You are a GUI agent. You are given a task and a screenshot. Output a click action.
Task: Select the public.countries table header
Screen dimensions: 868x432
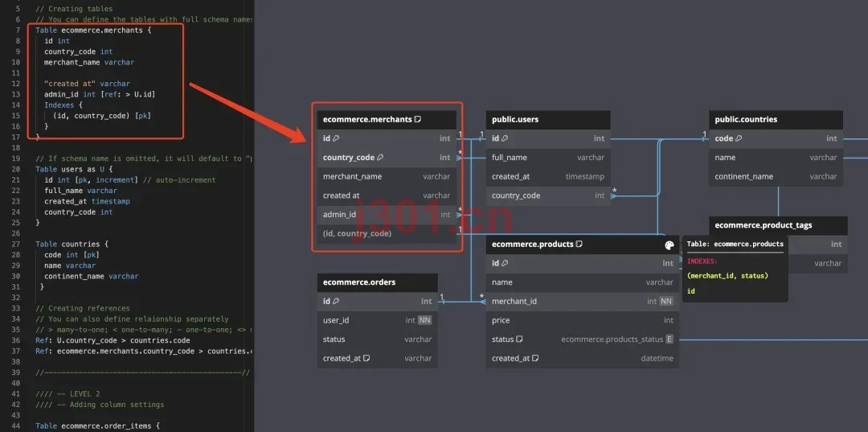(x=776, y=120)
